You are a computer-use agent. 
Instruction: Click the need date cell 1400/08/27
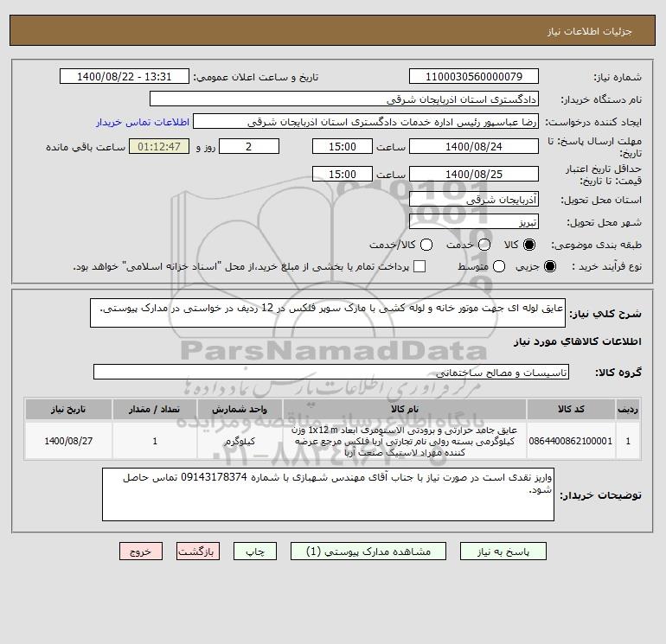click(x=68, y=441)
